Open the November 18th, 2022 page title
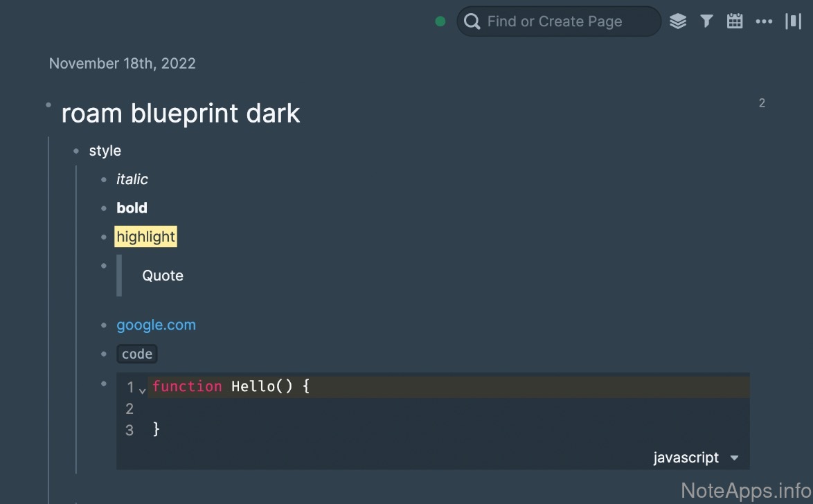 click(122, 64)
